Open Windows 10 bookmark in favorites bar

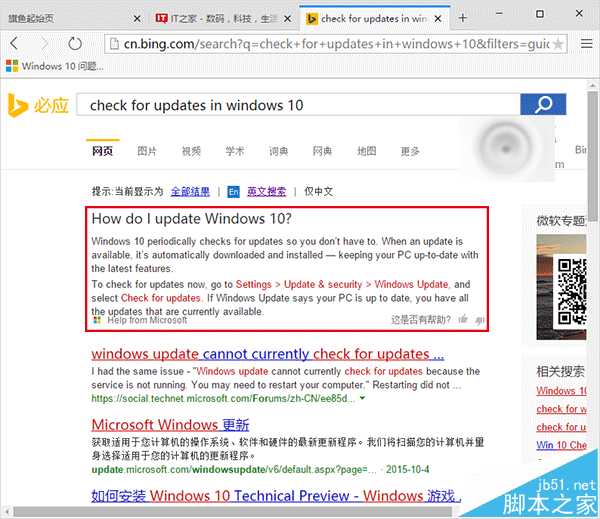point(54,66)
